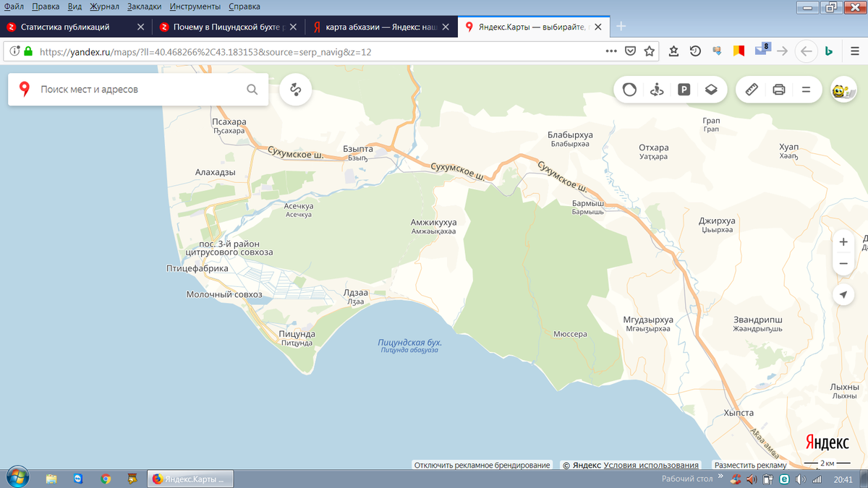Viewport: 868px width, 488px height.
Task: Click the Блабырхуа village label
Action: 570,135
